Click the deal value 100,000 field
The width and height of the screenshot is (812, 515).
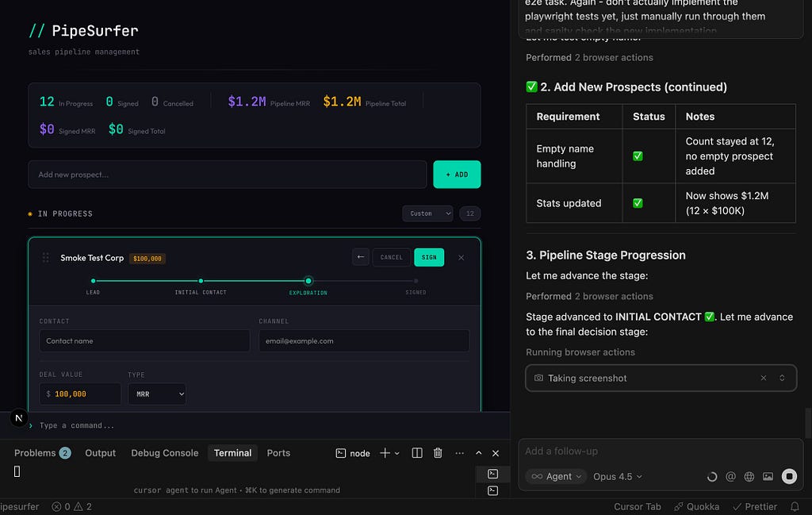tap(80, 394)
